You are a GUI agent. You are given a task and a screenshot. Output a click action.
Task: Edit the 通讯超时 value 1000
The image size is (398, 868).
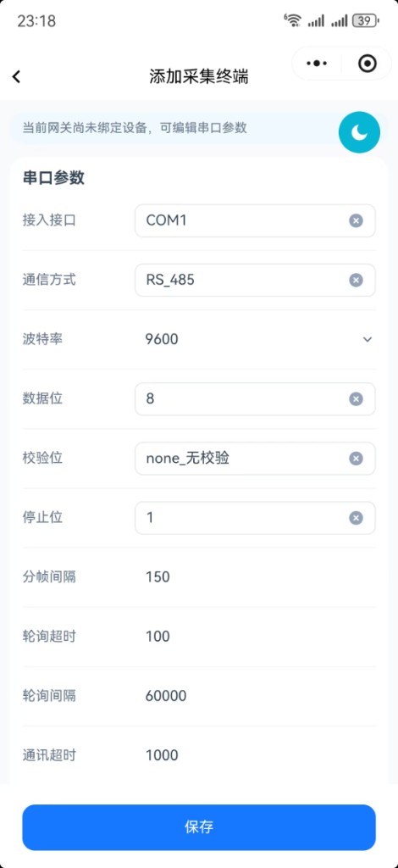pos(162,755)
